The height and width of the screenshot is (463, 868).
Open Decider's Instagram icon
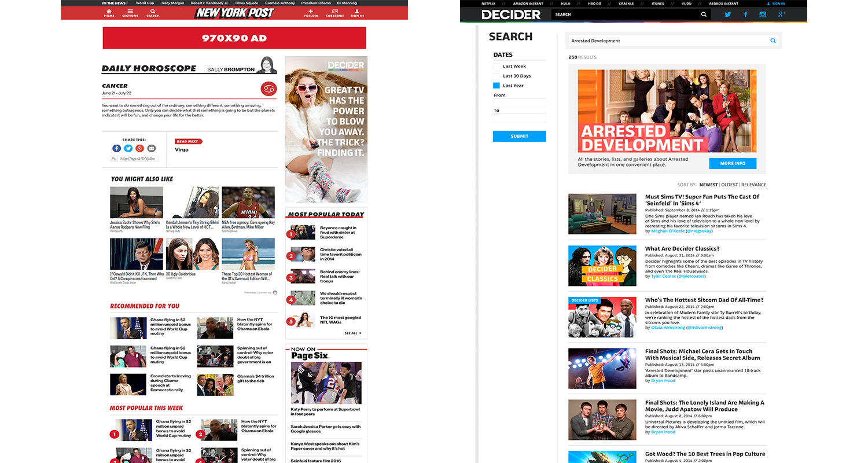coord(763,14)
